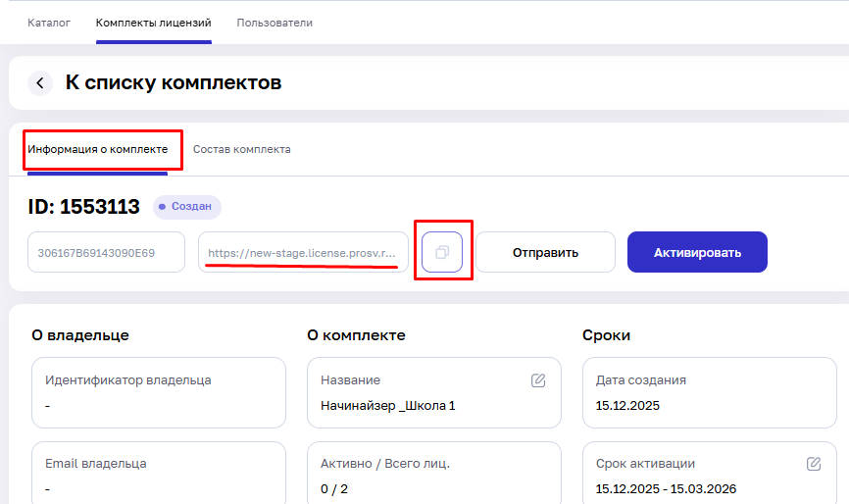Select the Активно / Всего лиц. card
The image size is (849, 504).
click(x=433, y=475)
